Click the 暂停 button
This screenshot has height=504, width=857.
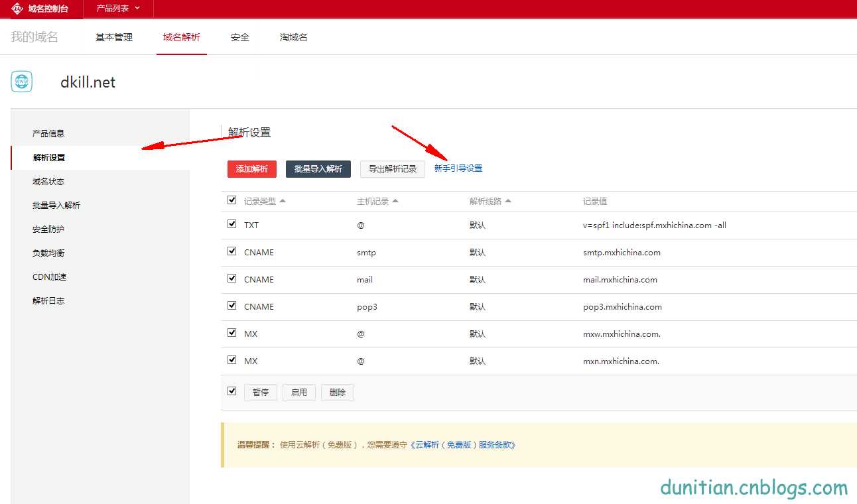pyautogui.click(x=261, y=392)
